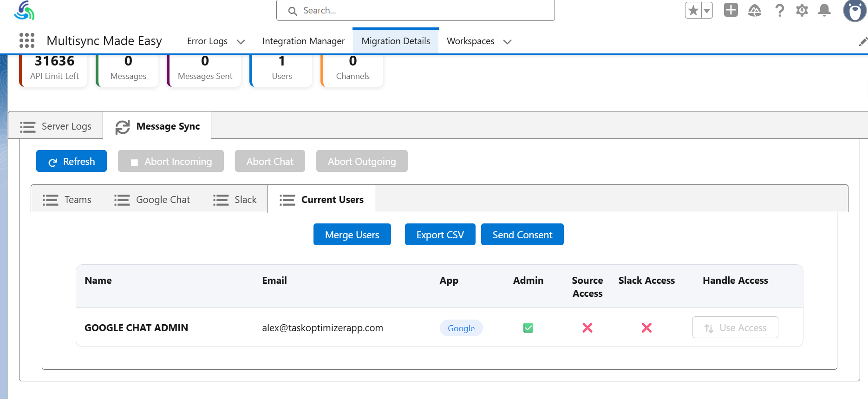Click the red X under Slack Access
Image resolution: width=868 pixels, height=399 pixels.
coord(646,328)
